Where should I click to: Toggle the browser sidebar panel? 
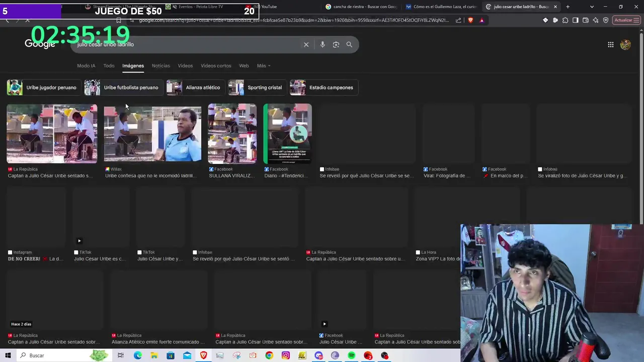coord(576,20)
